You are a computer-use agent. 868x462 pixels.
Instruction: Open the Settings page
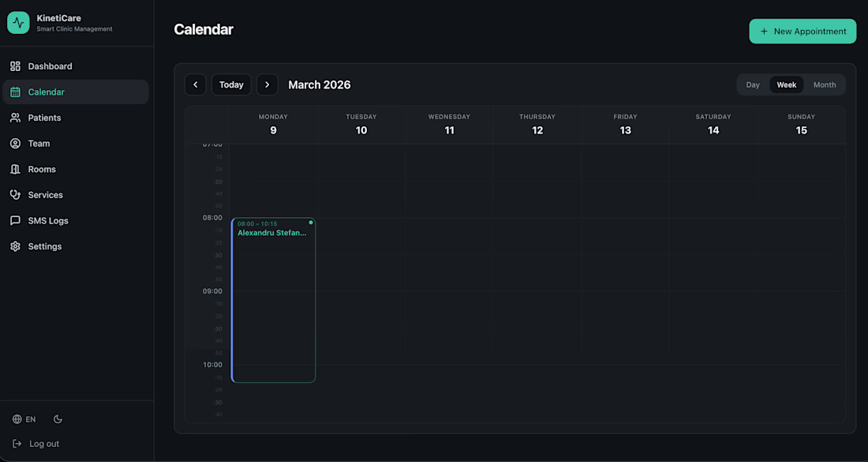76,246
